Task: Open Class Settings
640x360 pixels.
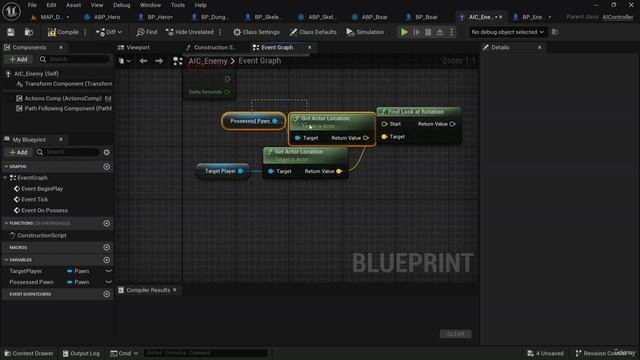Action: click(x=256, y=32)
